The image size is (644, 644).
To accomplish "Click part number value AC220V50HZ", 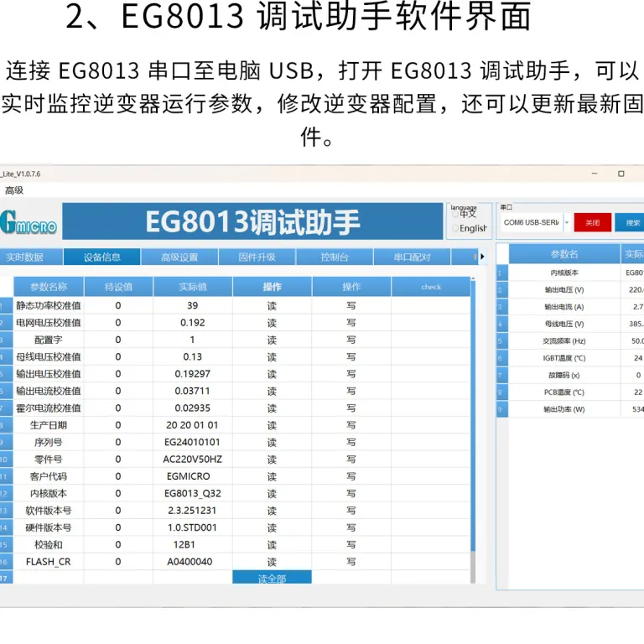I will click(x=192, y=460).
